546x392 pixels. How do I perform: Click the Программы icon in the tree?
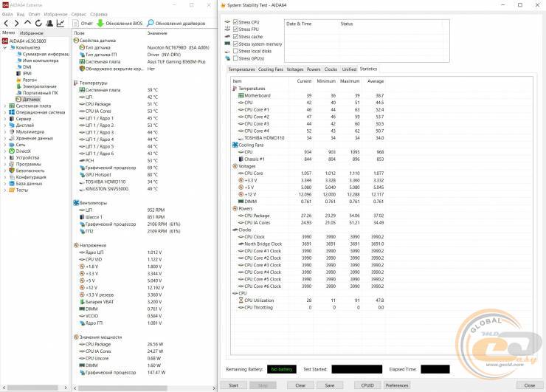tap(12, 164)
